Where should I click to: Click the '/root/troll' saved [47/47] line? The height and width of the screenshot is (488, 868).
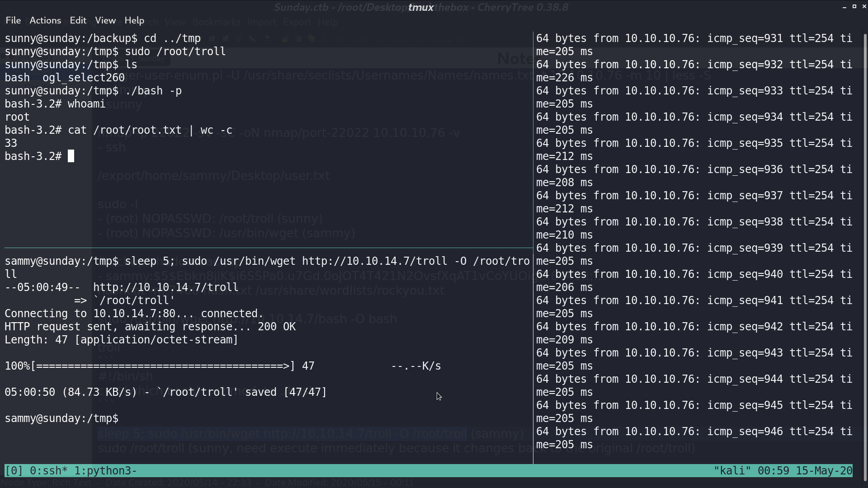pyautogui.click(x=166, y=392)
